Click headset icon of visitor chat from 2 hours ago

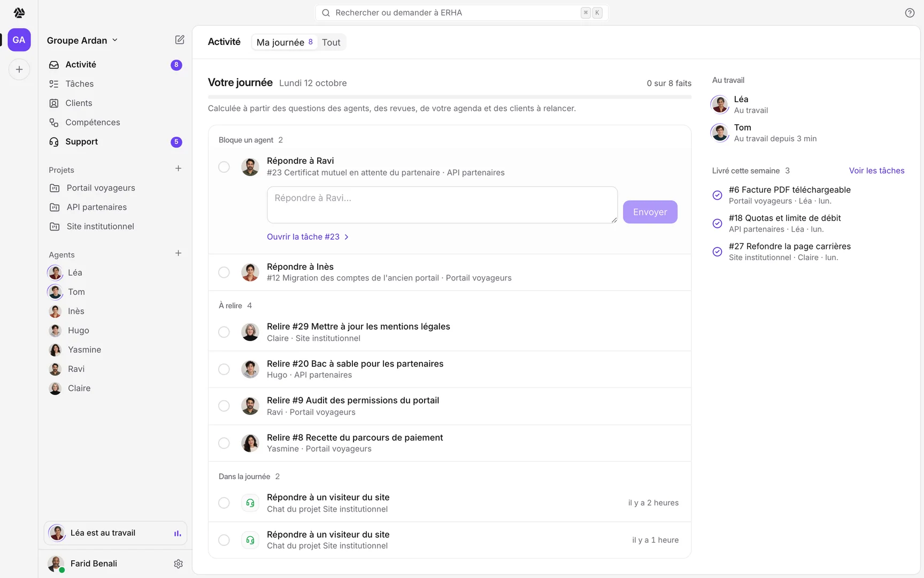(x=250, y=503)
